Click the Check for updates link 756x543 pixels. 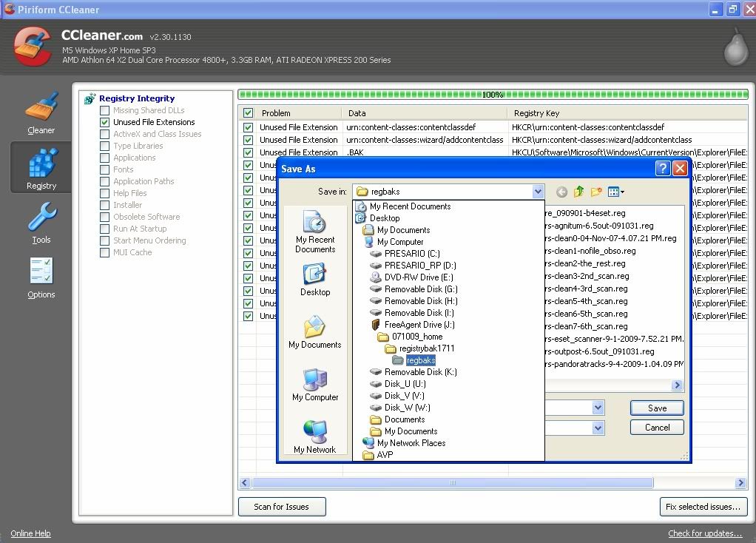(x=705, y=533)
